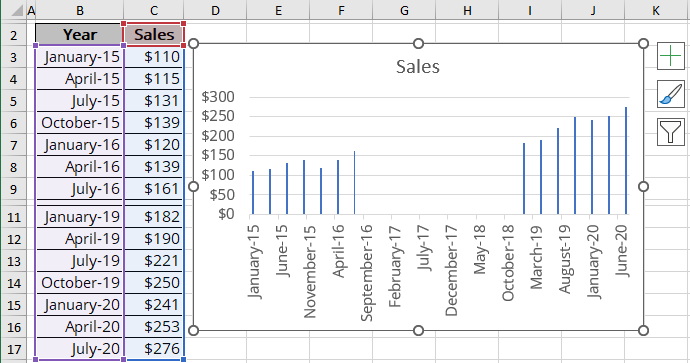Select the January-16 date cell
The image size is (690, 363).
80,145
